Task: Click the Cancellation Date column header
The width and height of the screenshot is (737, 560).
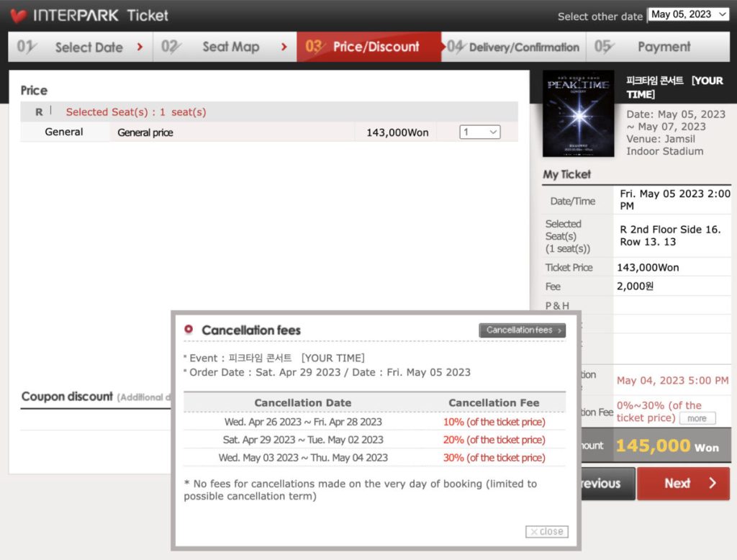Action: 303,403
